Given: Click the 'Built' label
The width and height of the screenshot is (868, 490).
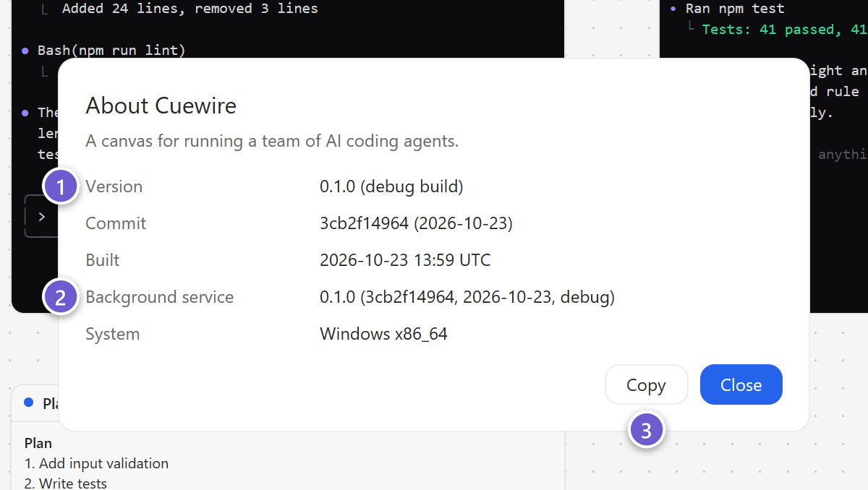Looking at the screenshot, I should 103,260.
